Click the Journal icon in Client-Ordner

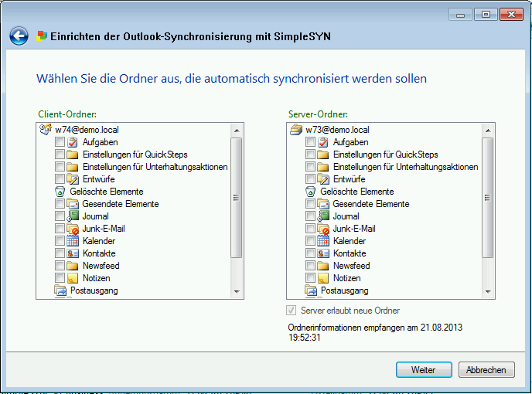(73, 216)
